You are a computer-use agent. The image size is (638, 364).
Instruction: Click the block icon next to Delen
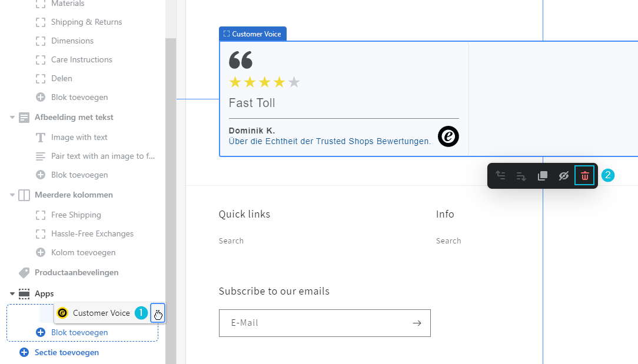40,78
